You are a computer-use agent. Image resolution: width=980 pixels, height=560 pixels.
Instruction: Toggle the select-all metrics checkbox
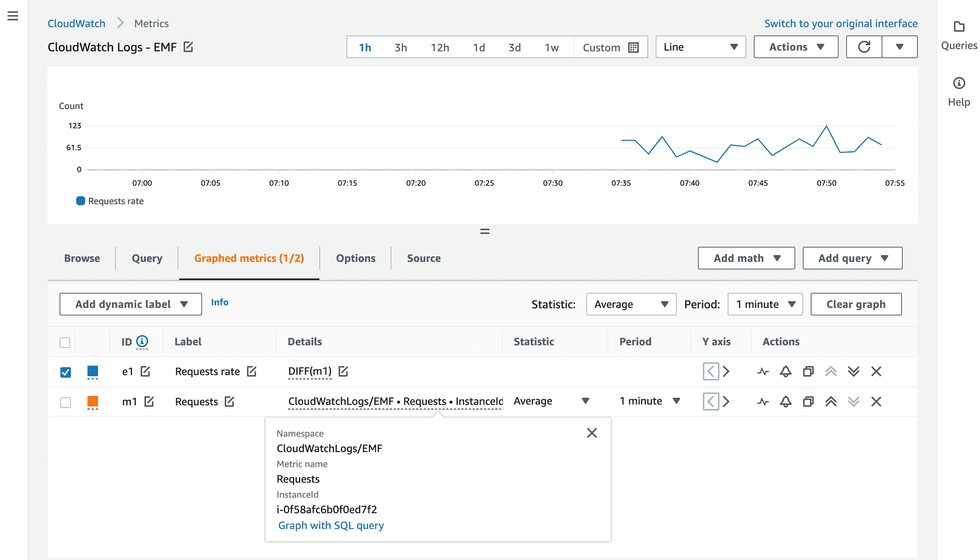pos(65,342)
